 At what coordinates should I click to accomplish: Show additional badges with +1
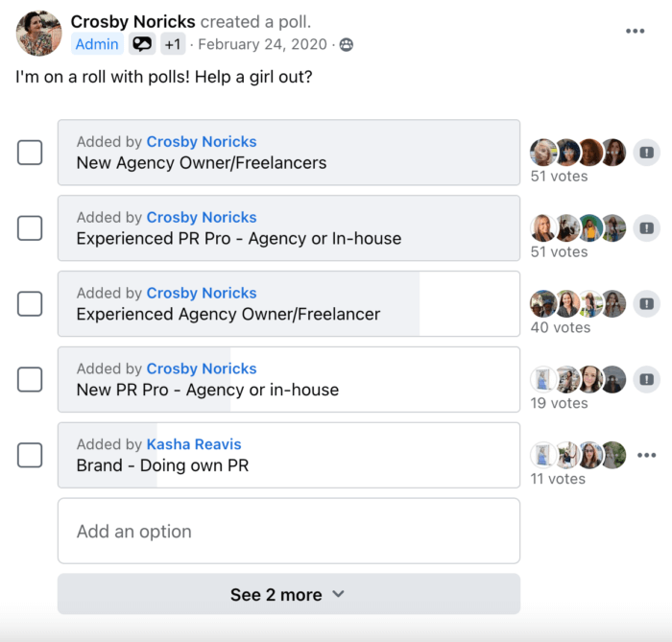click(173, 44)
